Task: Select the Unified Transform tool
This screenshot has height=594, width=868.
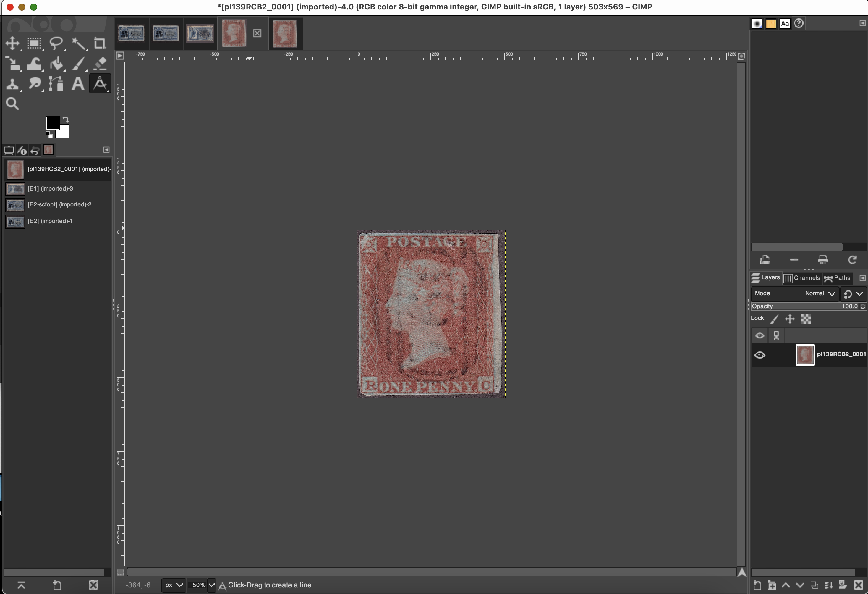Action: click(13, 64)
